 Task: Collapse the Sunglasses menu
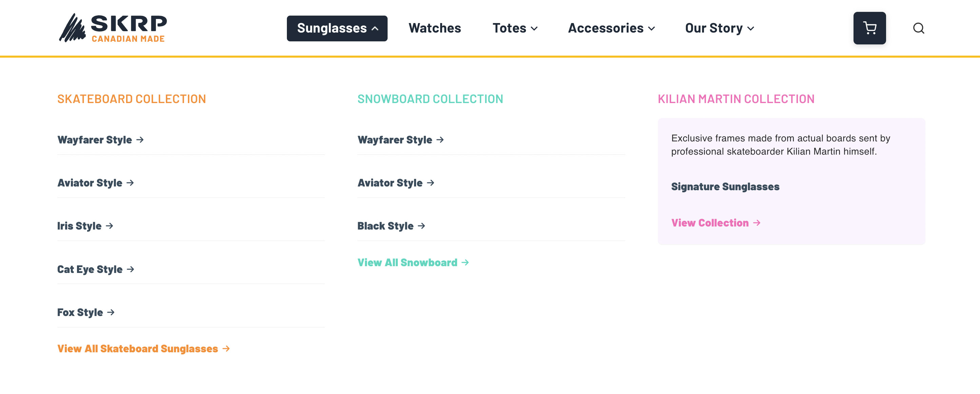click(x=337, y=28)
